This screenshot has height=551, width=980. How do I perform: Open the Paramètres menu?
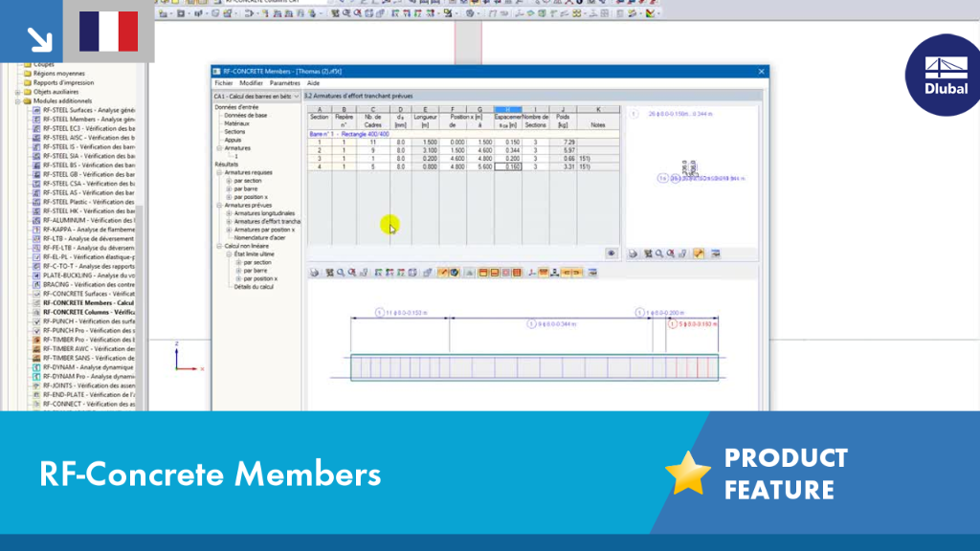(284, 83)
